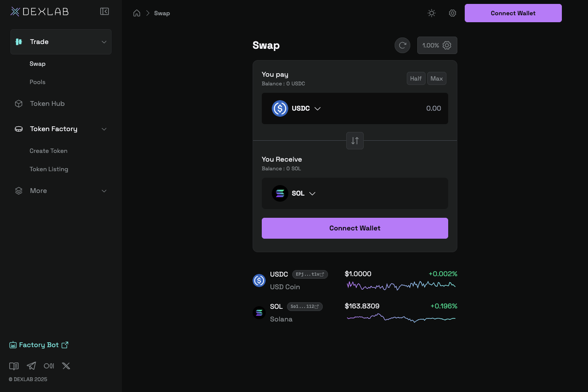Open 1.00% slippage settings

437,45
